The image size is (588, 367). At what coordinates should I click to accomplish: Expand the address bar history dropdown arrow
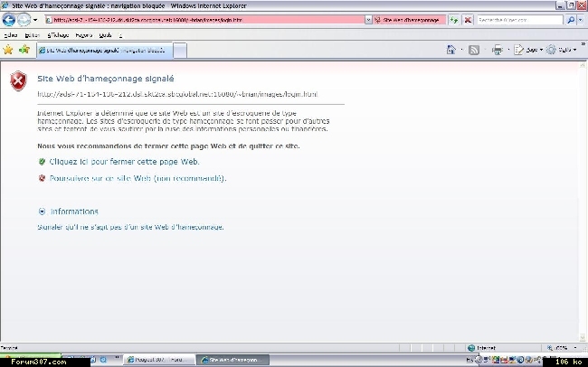tap(368, 20)
